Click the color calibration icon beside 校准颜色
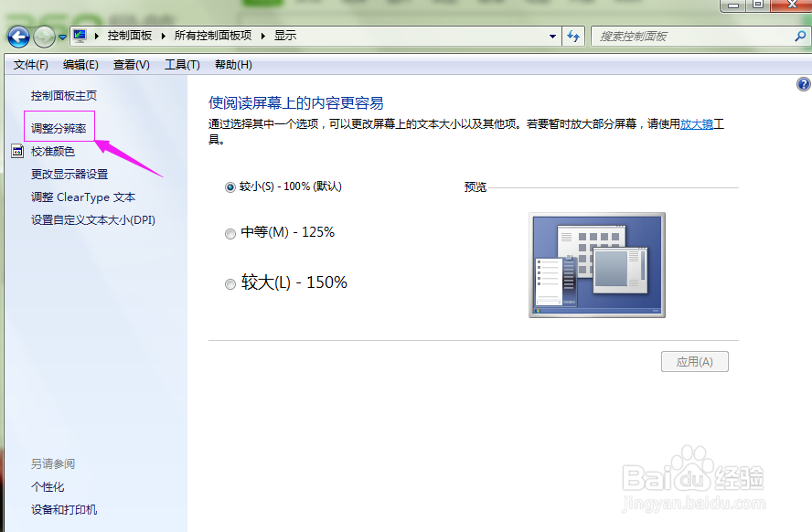The image size is (812, 532). [17, 150]
